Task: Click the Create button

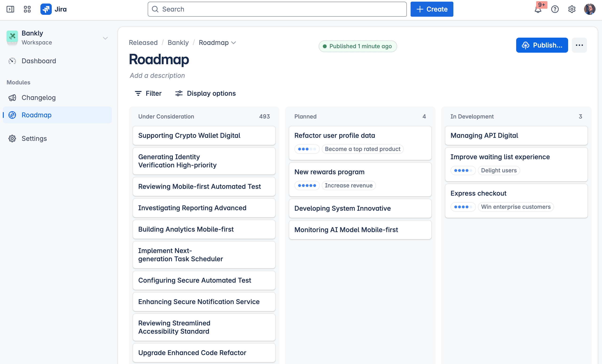Action: tap(432, 9)
